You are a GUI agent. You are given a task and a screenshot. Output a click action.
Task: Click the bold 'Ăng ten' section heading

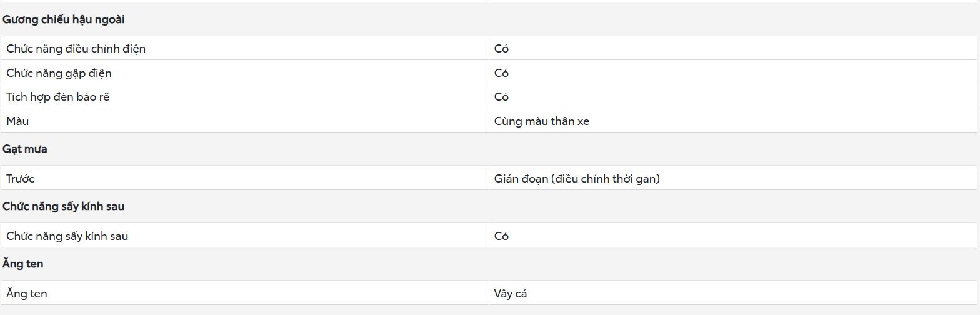tap(23, 264)
